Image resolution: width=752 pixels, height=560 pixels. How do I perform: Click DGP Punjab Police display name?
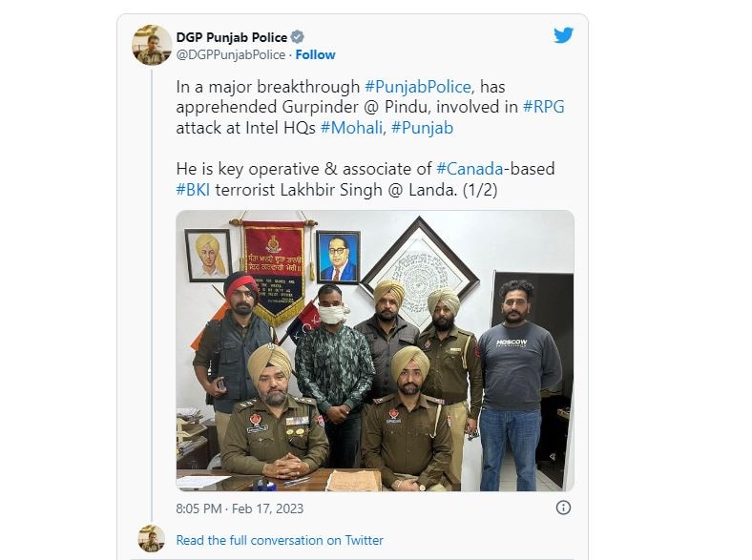click(x=232, y=37)
